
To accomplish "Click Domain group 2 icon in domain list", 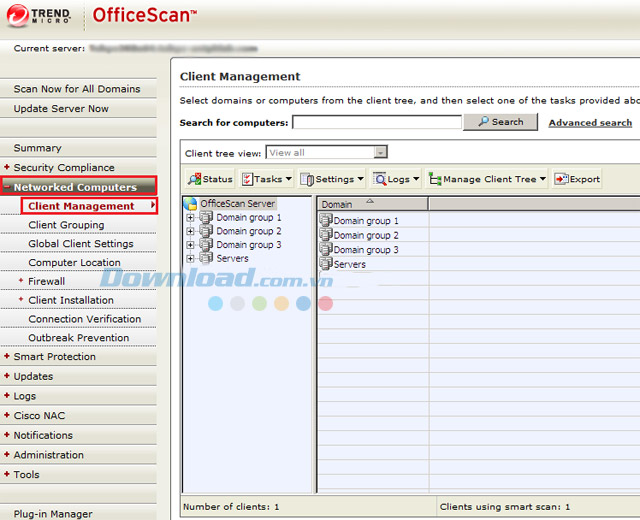I will pos(326,235).
